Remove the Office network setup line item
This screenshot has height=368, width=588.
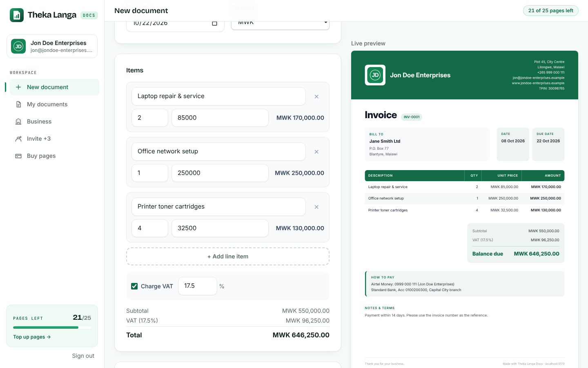tap(316, 152)
